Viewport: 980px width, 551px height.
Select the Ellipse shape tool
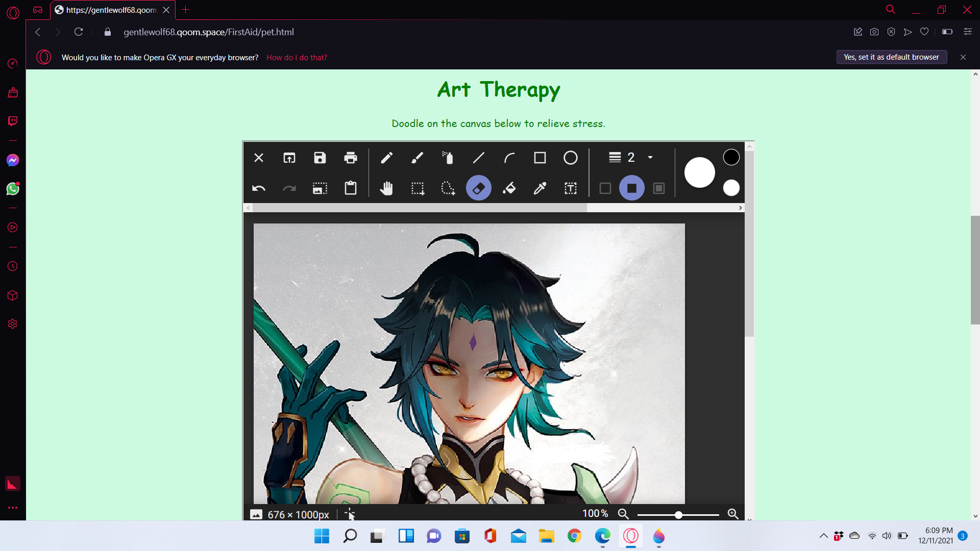570,158
